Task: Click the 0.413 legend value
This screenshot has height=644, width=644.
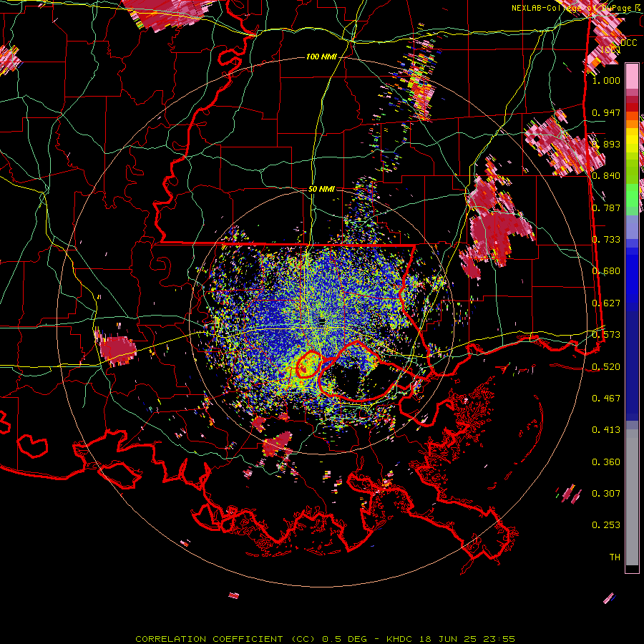Action: click(x=606, y=430)
